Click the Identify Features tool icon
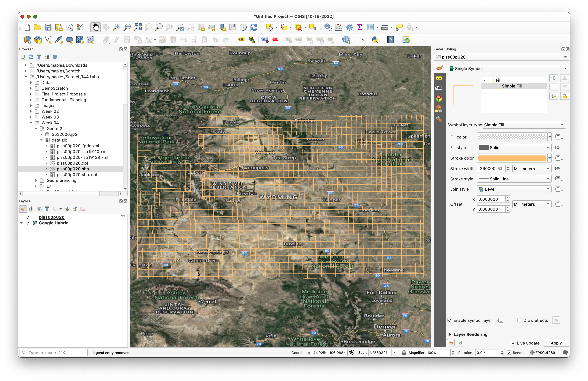 tap(328, 27)
